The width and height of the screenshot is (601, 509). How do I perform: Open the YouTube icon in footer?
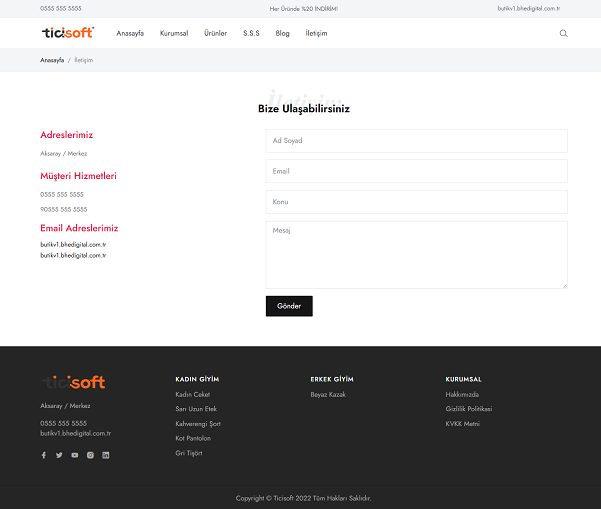pos(74,455)
